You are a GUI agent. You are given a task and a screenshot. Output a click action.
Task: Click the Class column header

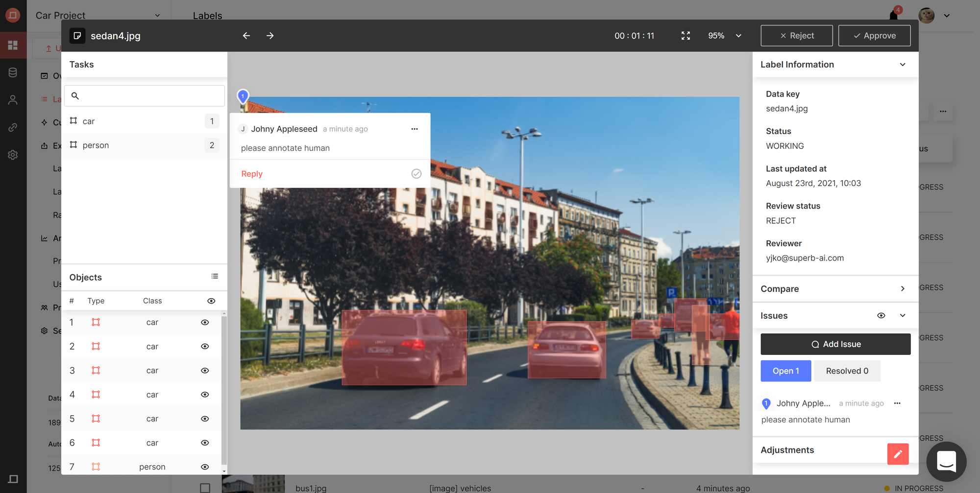(152, 301)
